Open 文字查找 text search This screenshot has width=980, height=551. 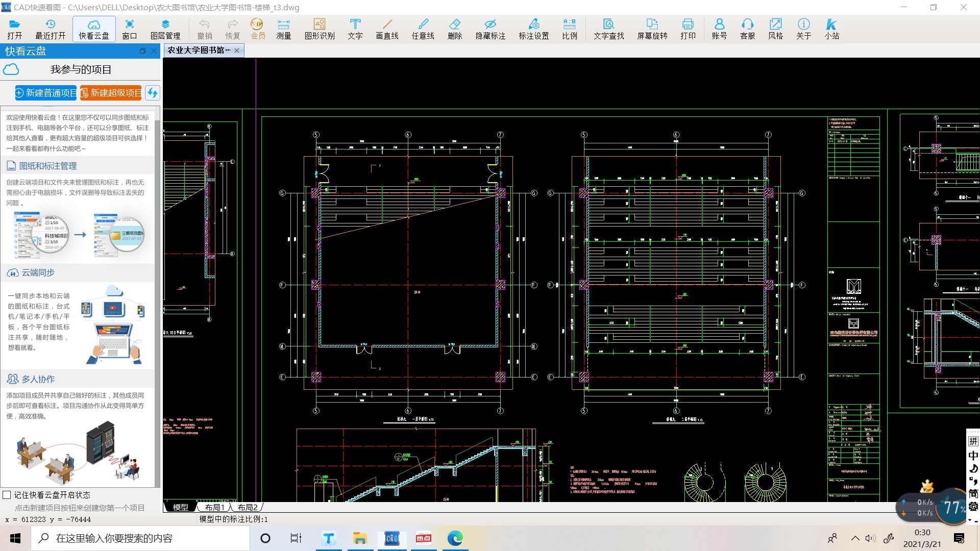(x=609, y=29)
